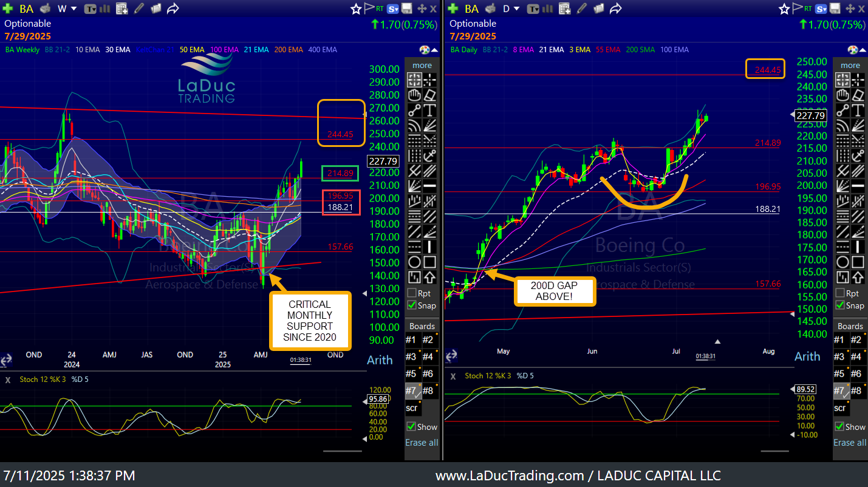Click the pencil drawing icon on weekly chart
The width and height of the screenshot is (868, 487).
pyautogui.click(x=138, y=9)
